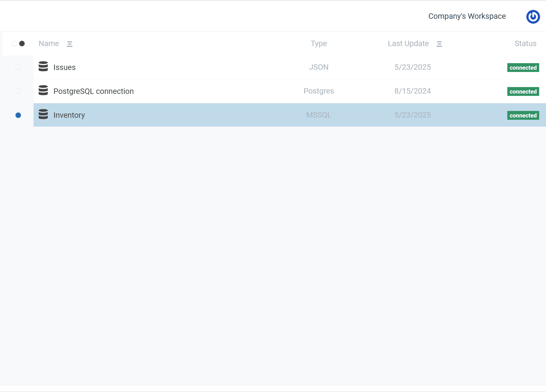546x392 pixels.
Task: Open the Issues data source
Action: [x=65, y=67]
